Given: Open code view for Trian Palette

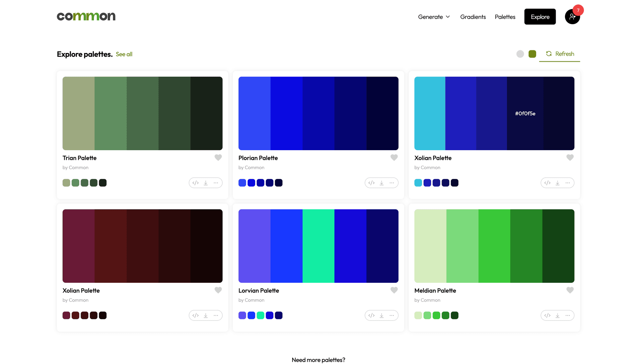Looking at the screenshot, I should tap(195, 183).
